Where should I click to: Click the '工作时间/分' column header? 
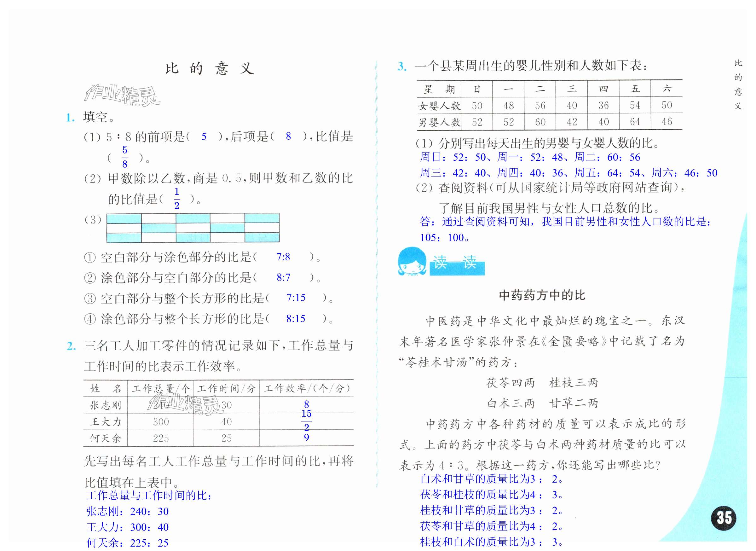point(227,389)
